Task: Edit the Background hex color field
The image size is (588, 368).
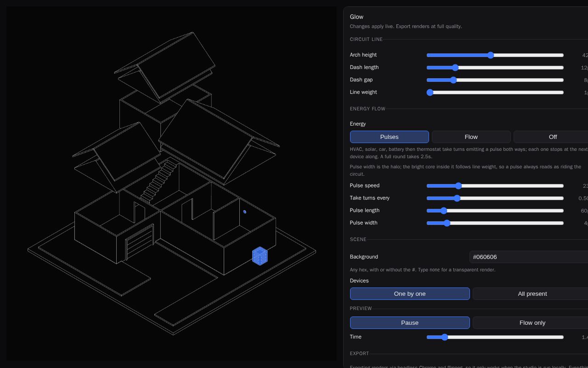Action: (x=529, y=257)
